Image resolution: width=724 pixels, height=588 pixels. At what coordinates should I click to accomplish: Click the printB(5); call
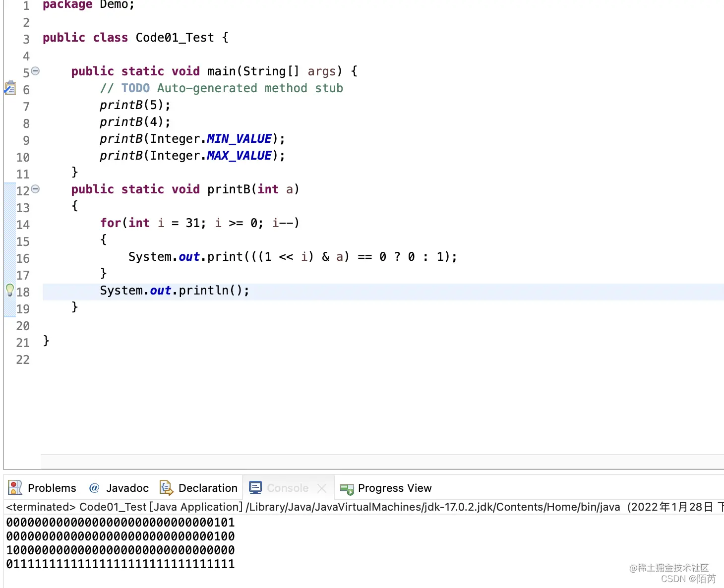pos(135,105)
